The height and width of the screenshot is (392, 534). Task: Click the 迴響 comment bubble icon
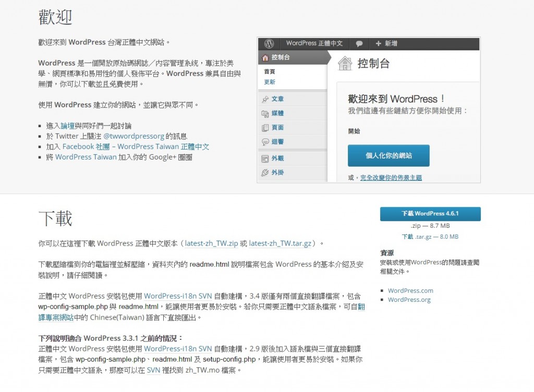click(x=265, y=142)
